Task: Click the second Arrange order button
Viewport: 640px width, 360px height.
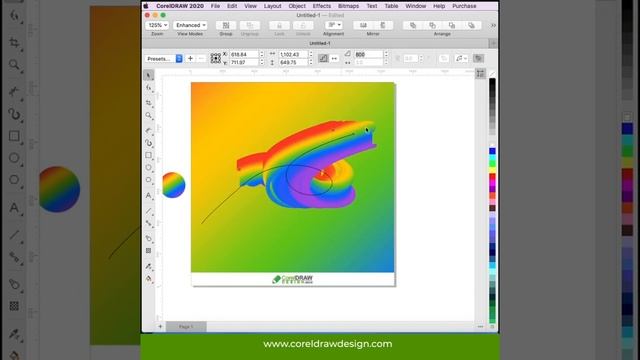Action: 432,25
